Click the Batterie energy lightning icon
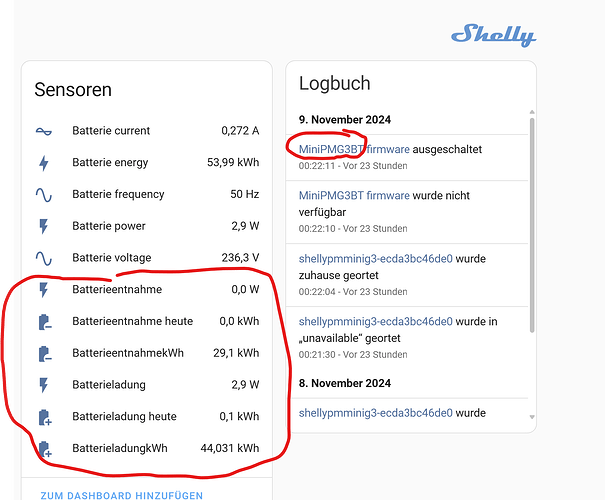 click(44, 163)
